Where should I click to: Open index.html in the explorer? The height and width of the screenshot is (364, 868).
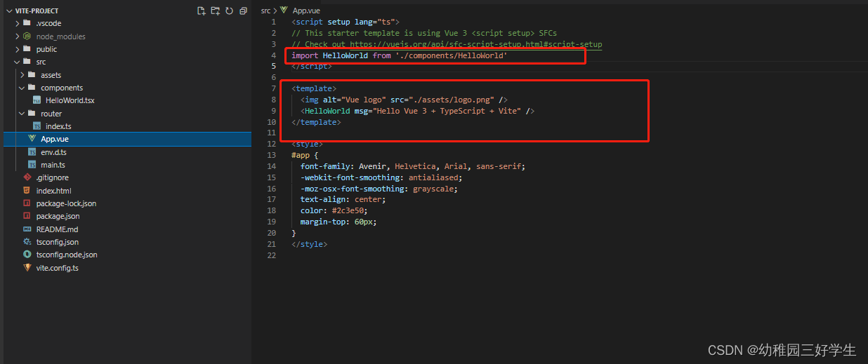tap(54, 190)
